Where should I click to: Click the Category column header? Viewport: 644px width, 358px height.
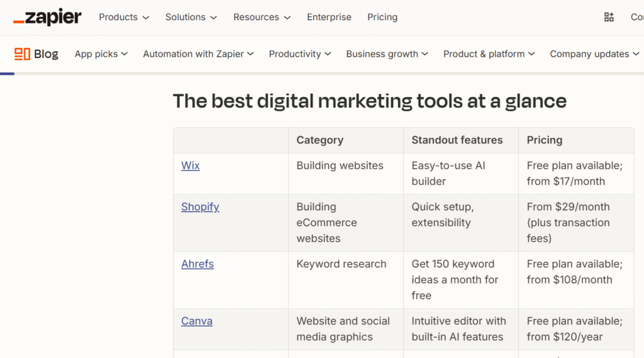click(346, 140)
